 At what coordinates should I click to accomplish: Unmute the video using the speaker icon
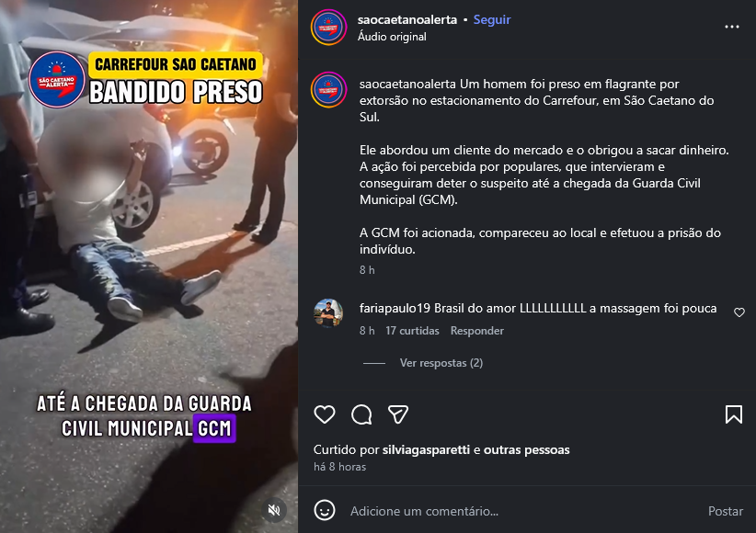(x=274, y=510)
